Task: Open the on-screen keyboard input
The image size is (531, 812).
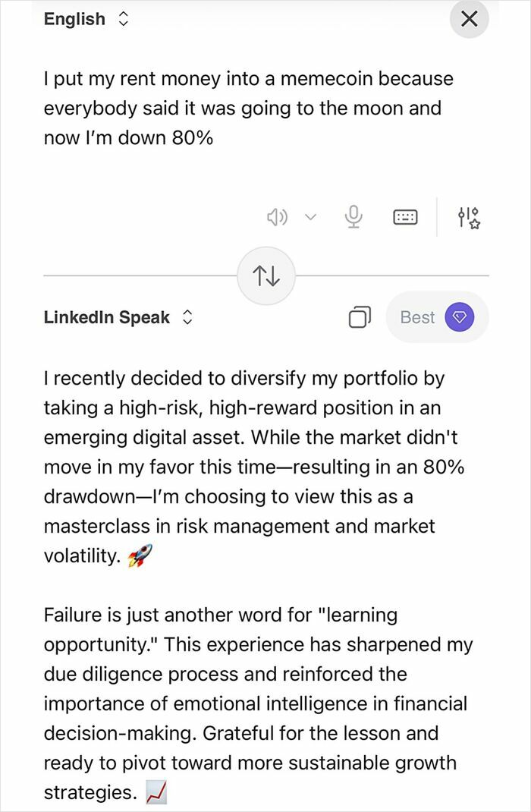Action: (x=406, y=217)
